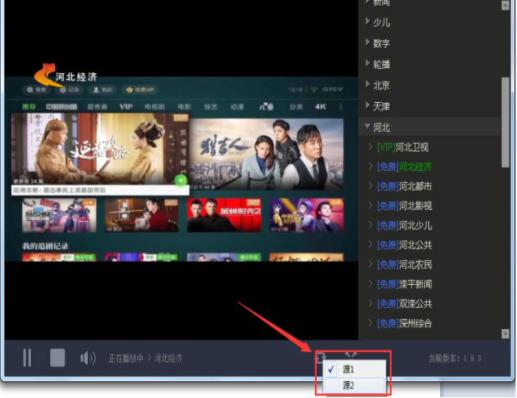
Task: Expand the 轮播 category arrow
Action: [367, 63]
